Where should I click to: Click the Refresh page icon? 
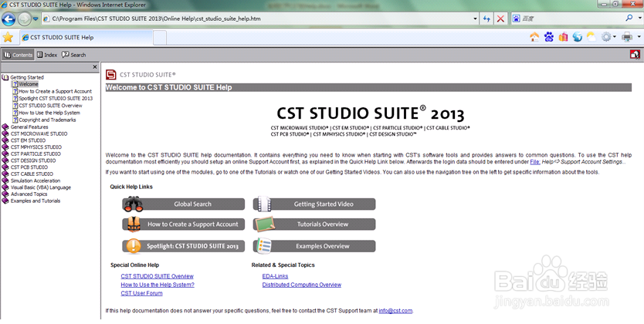(486, 19)
